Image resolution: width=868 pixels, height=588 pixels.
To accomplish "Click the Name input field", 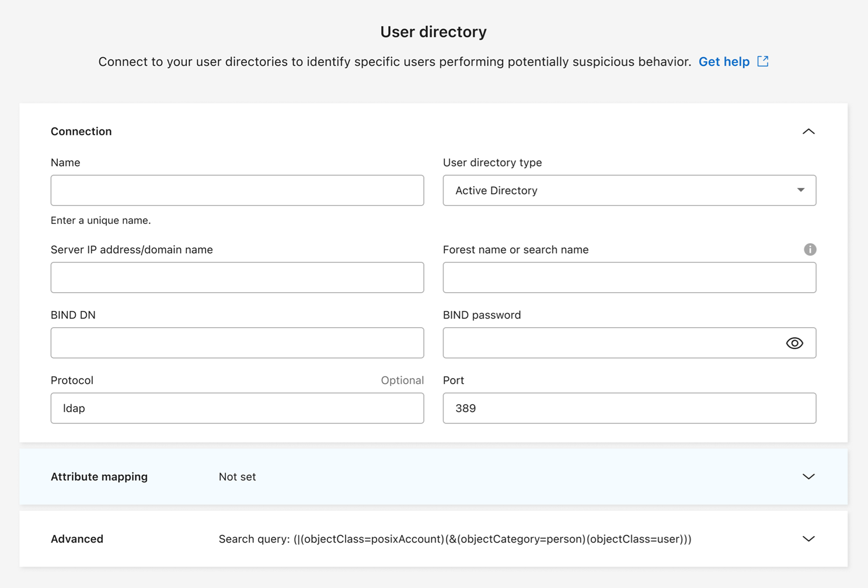I will 237,191.
